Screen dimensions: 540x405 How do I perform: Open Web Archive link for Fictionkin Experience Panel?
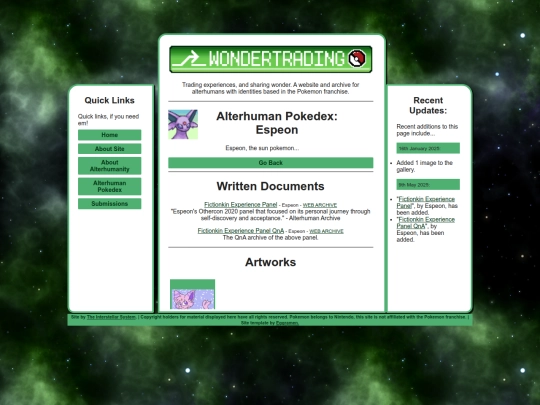click(x=320, y=205)
